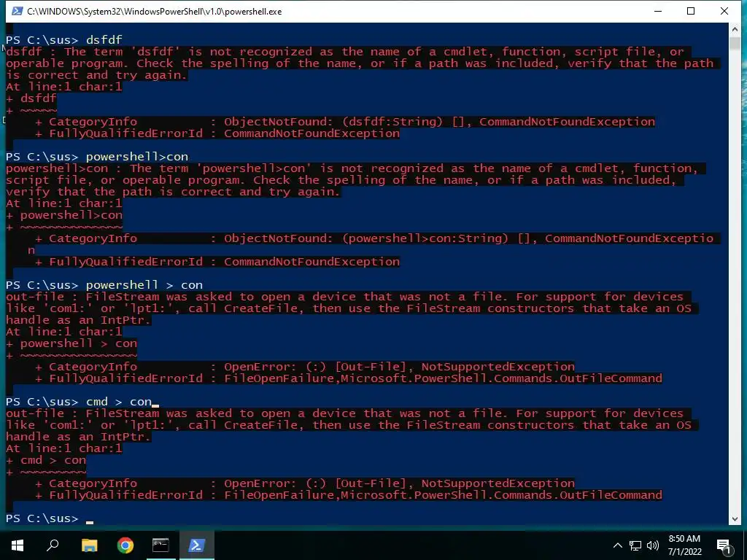Image resolution: width=747 pixels, height=560 pixels.
Task: Click the 'powershell > con' command line
Action: point(104,285)
